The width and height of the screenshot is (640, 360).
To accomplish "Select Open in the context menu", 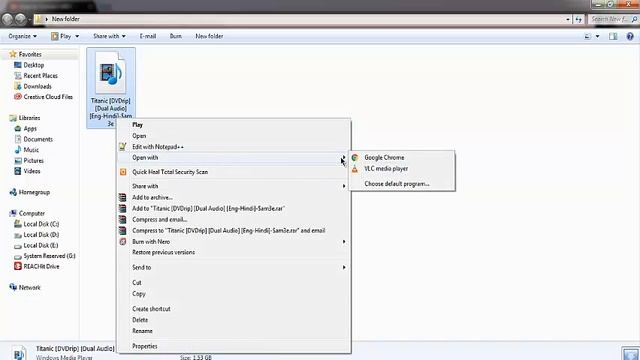I will coord(233,136).
